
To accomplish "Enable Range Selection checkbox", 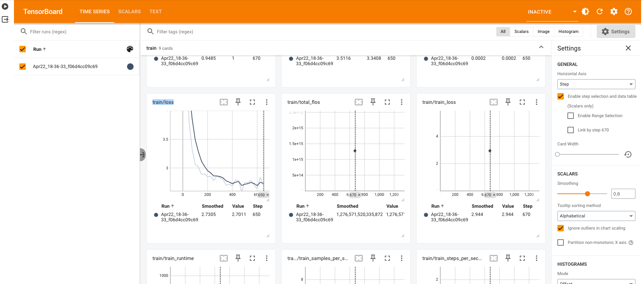I will point(571,116).
